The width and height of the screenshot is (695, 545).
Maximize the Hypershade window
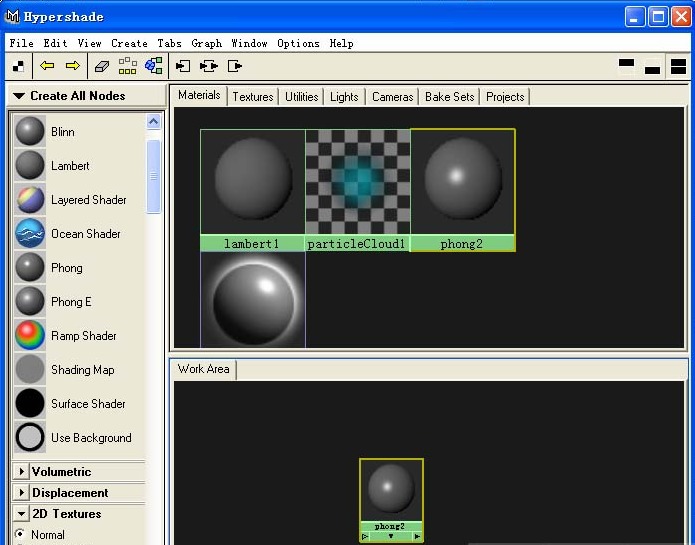(658, 17)
